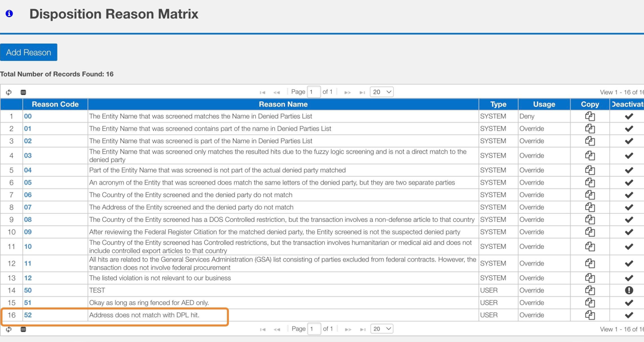Deactivate reason 05 via its checkmark

coord(629,182)
